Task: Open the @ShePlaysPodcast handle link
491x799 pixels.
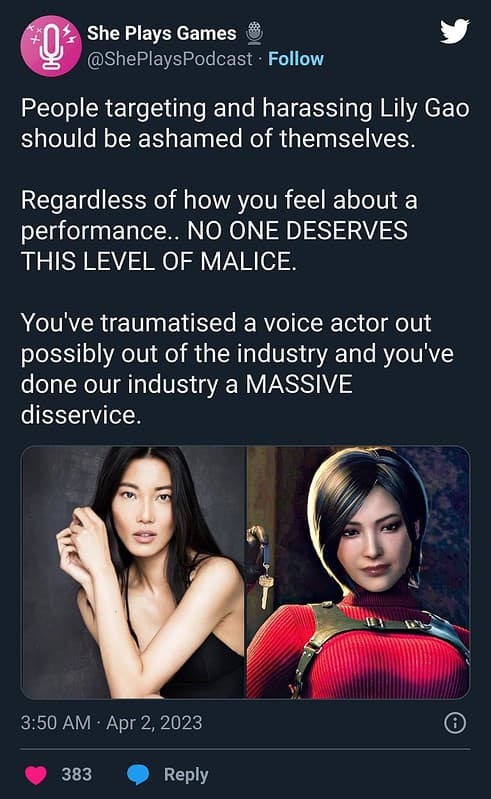Action: point(170,59)
